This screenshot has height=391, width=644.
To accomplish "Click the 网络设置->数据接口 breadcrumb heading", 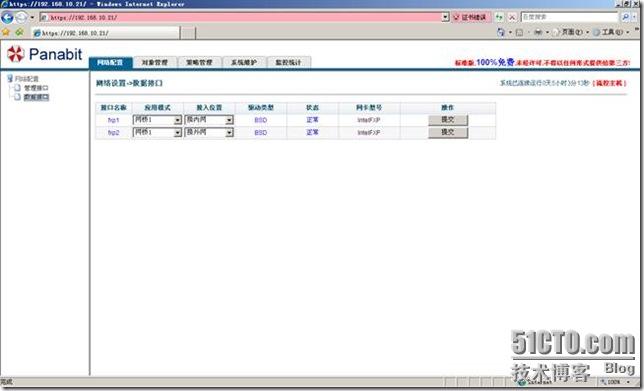I will (x=129, y=83).
